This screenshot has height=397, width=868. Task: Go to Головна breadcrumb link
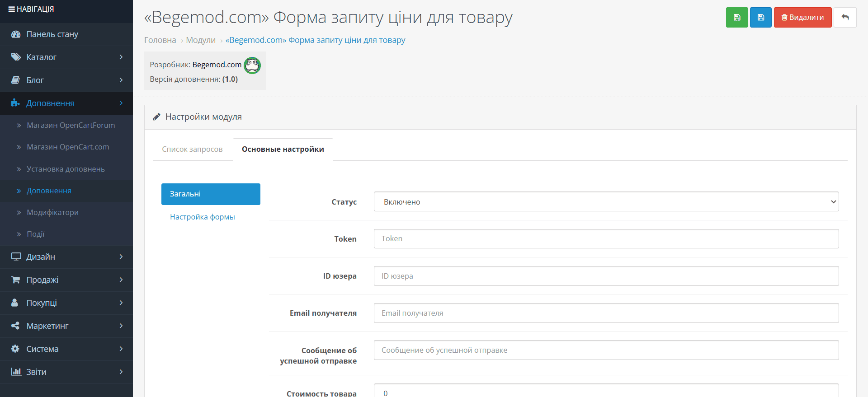[x=160, y=40]
